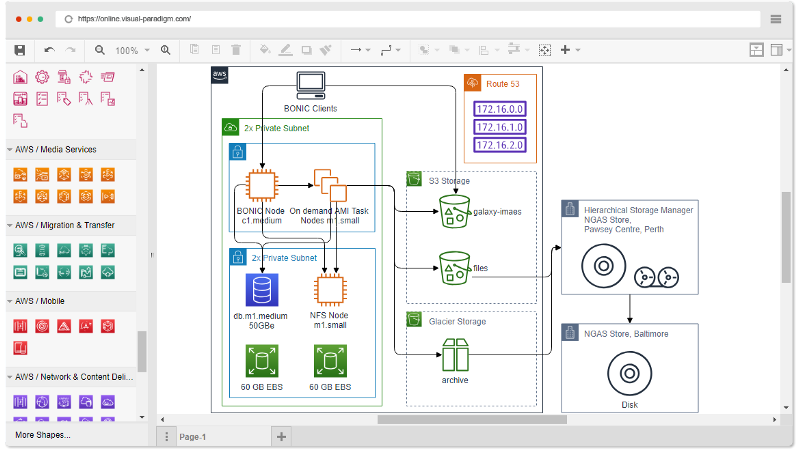Click the zoom out magnifier icon
Viewport: 800px width, 454px height.
pyautogui.click(x=100, y=50)
